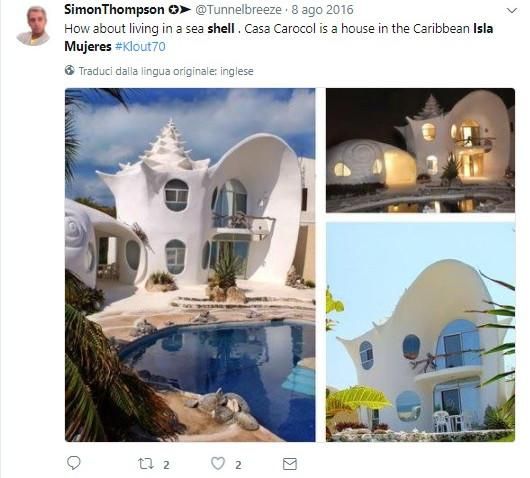Enlarge the big shell house pool photo
530x478 pixels.
pos(190,265)
